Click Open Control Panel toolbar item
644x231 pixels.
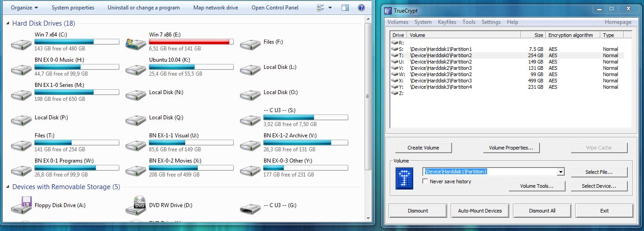275,8
